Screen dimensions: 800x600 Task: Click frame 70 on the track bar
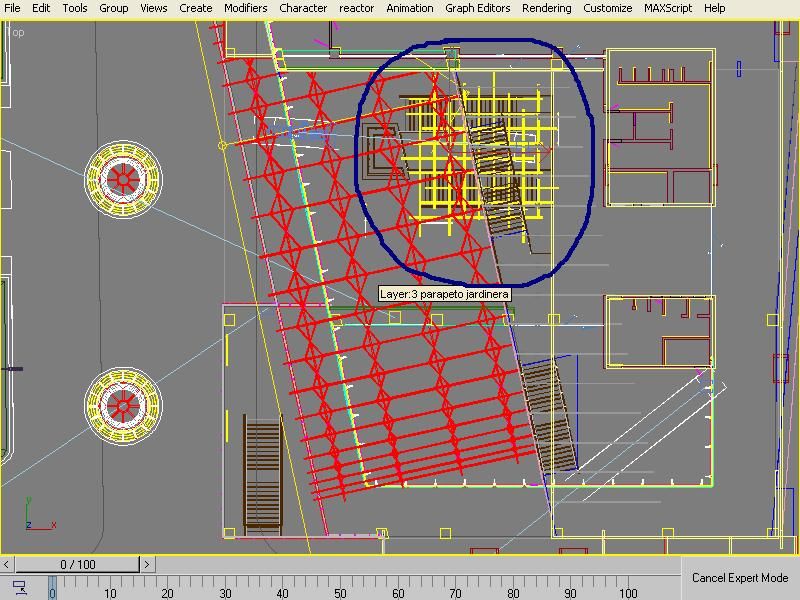coord(456,593)
